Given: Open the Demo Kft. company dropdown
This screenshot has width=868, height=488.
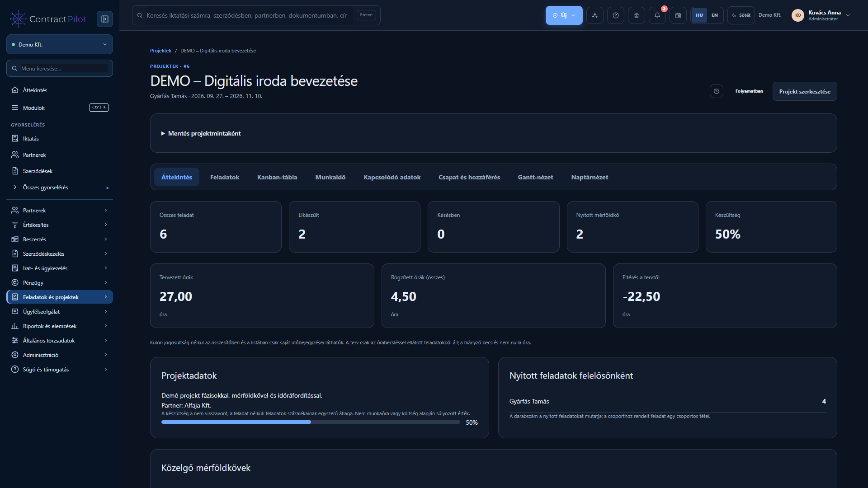Looking at the screenshot, I should (x=60, y=45).
